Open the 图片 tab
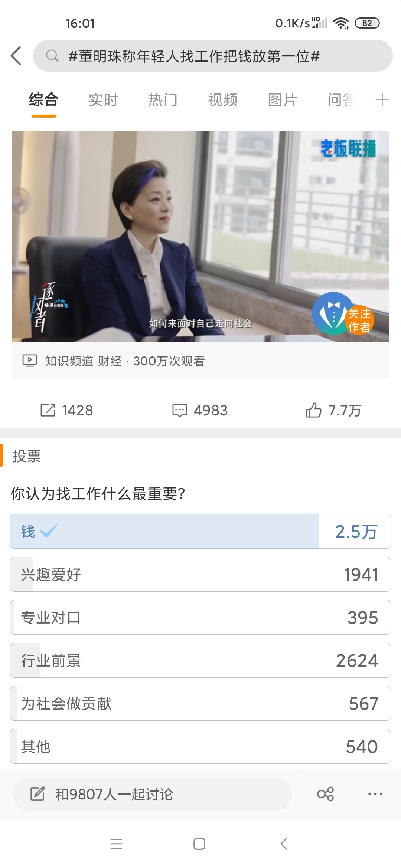The height and width of the screenshot is (868, 401). pyautogui.click(x=283, y=100)
